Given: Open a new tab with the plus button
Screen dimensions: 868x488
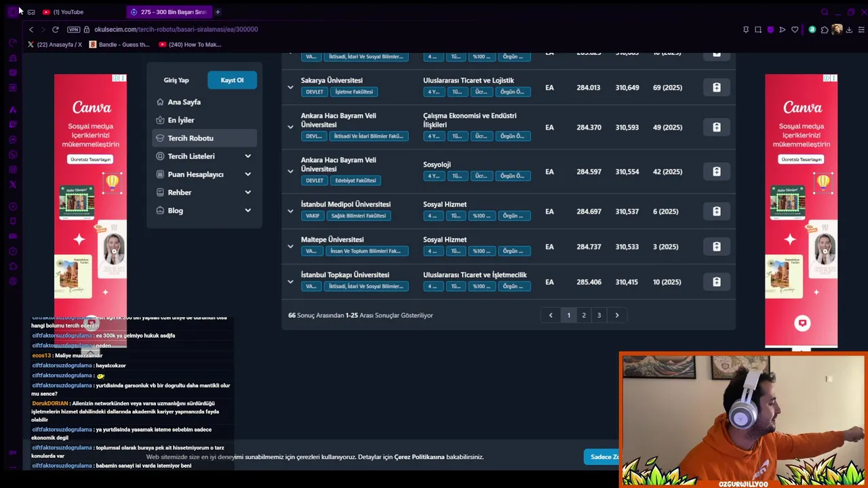Looking at the screenshot, I should tap(218, 12).
